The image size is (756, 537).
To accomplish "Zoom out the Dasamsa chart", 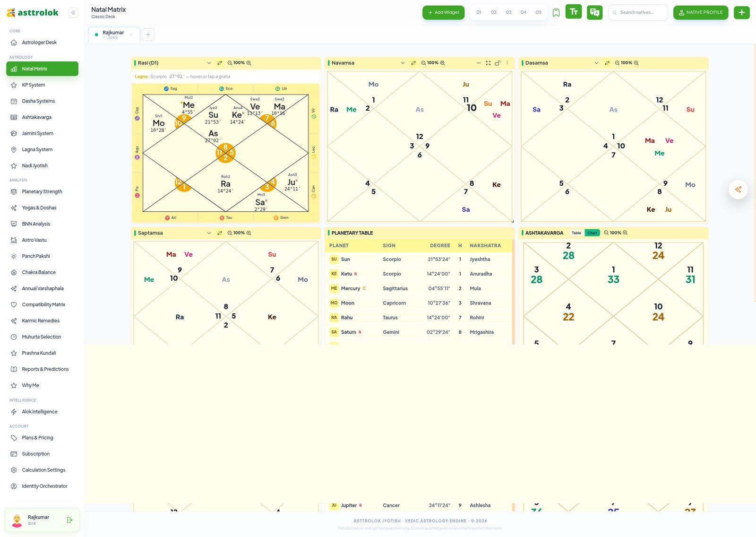I will [x=617, y=63].
